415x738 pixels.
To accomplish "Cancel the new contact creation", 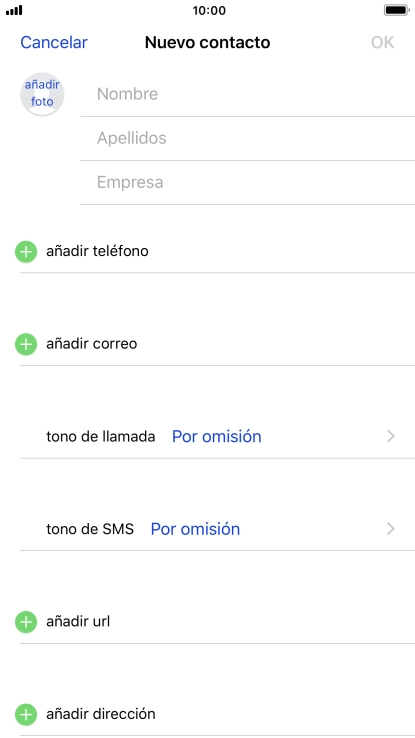I will (x=54, y=42).
